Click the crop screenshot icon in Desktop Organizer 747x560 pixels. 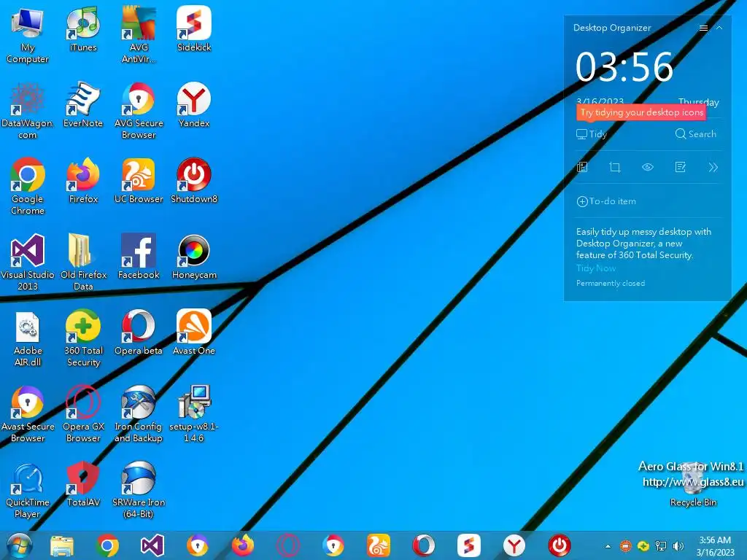click(x=614, y=167)
